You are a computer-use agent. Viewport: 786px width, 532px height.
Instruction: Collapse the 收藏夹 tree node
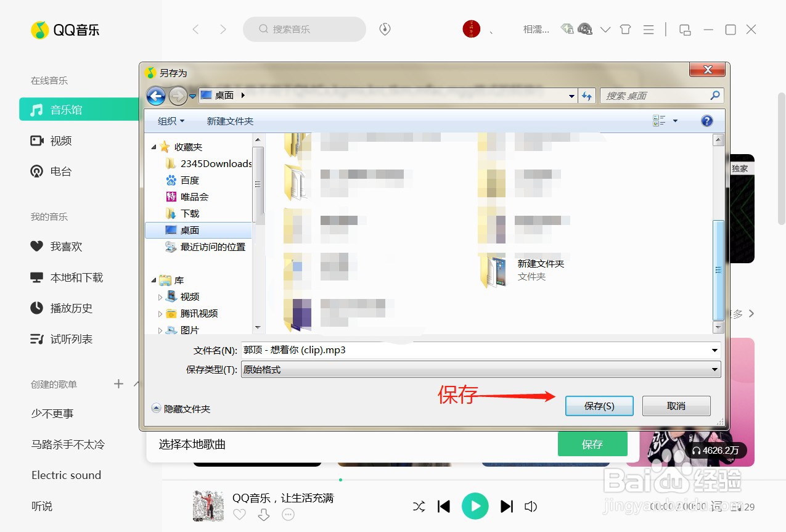tap(154, 147)
